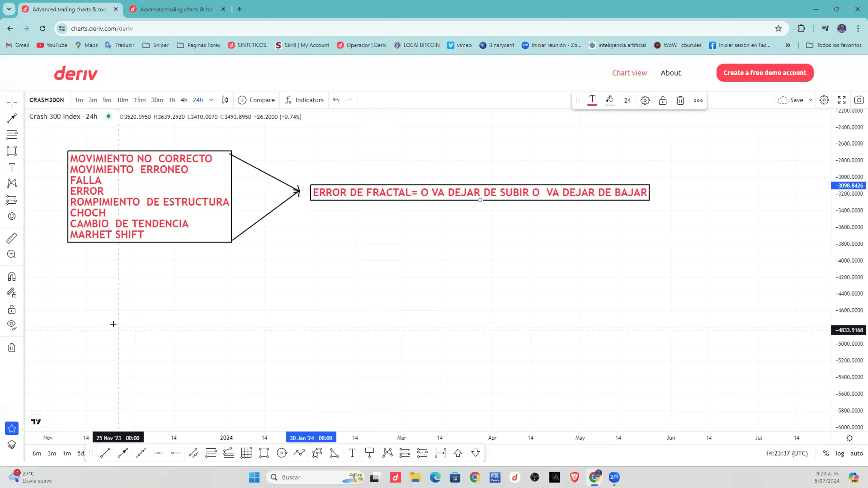Click the candlestick chart style icon
The width and height of the screenshot is (868, 488).
225,100
